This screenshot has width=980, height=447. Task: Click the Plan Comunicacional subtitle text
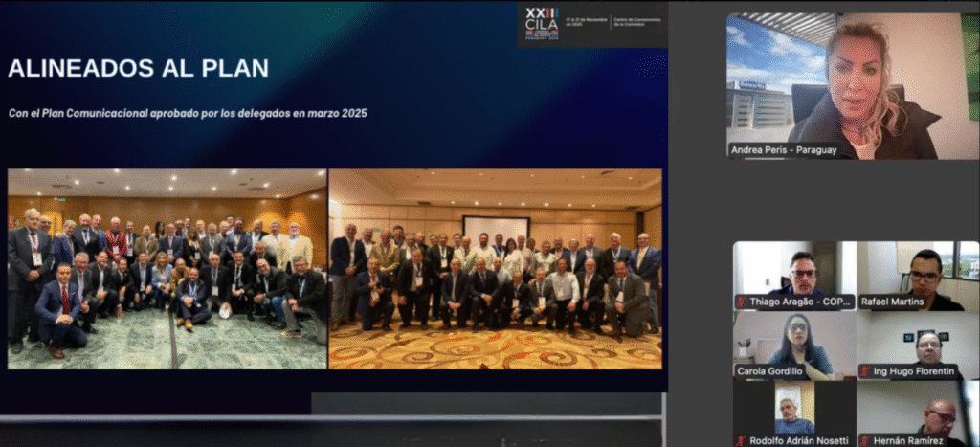pos(188,113)
